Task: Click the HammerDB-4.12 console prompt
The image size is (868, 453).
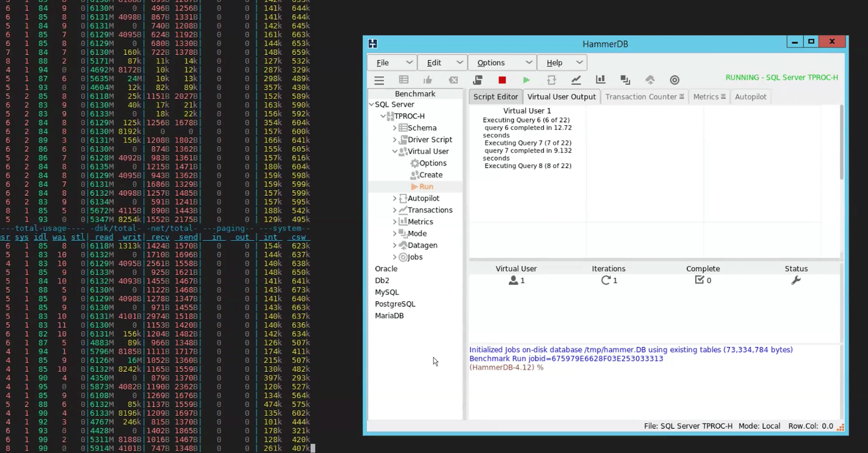Action: (506, 367)
